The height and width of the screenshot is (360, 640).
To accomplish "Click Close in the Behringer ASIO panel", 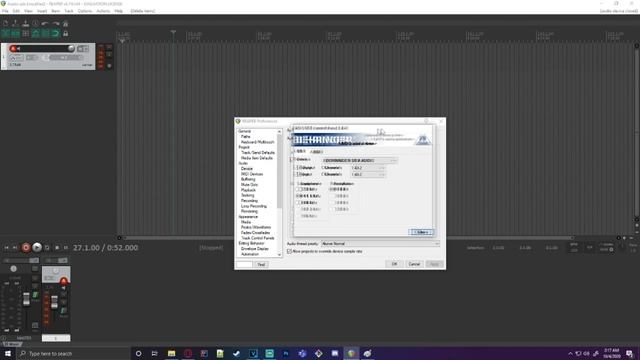I will point(421,232).
